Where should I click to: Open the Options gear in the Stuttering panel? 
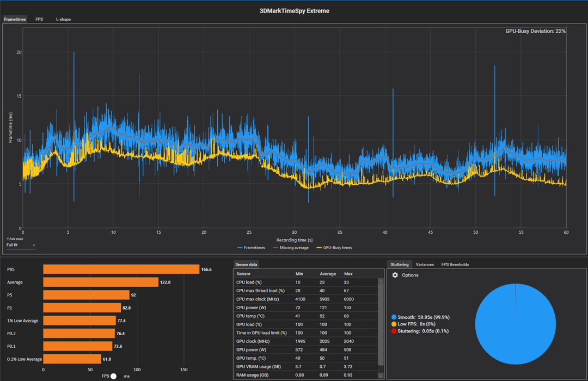[x=395, y=275]
